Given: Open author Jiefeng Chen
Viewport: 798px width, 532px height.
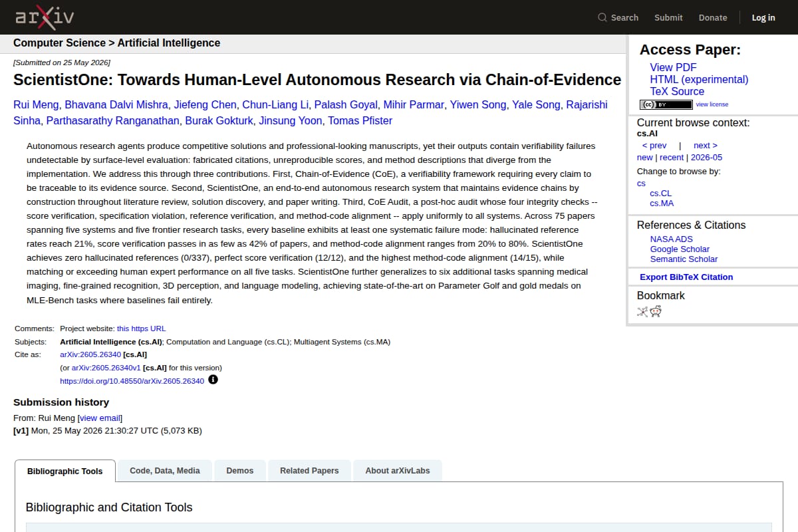Looking at the screenshot, I should [205, 105].
